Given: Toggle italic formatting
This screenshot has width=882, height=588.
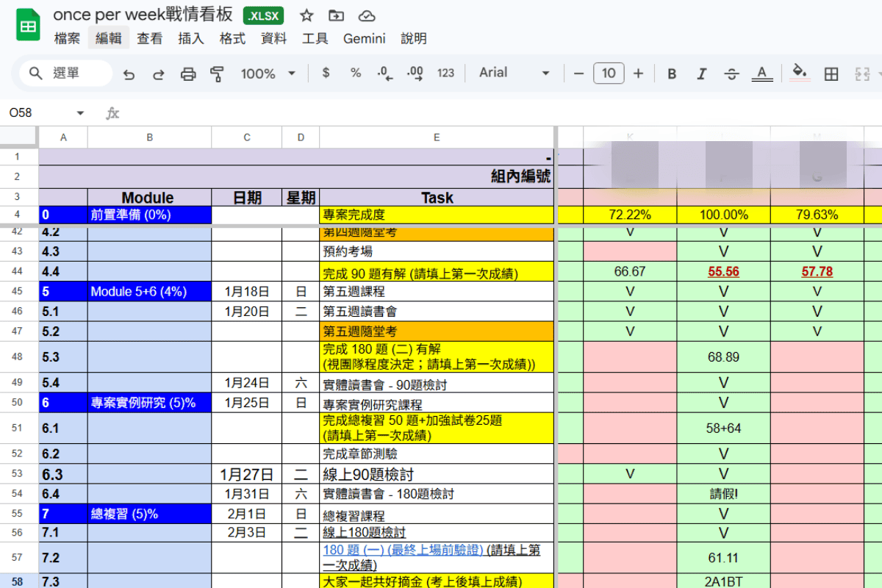Looking at the screenshot, I should point(701,73).
